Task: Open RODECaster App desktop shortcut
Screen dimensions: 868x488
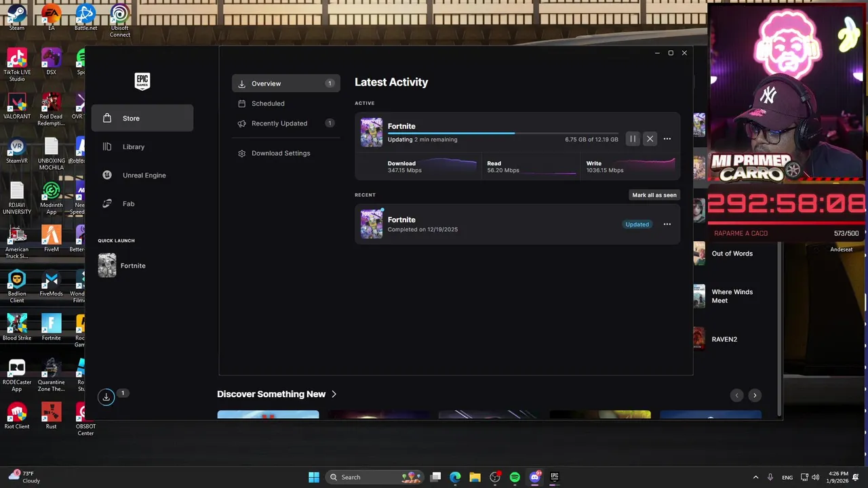Action: click(17, 375)
